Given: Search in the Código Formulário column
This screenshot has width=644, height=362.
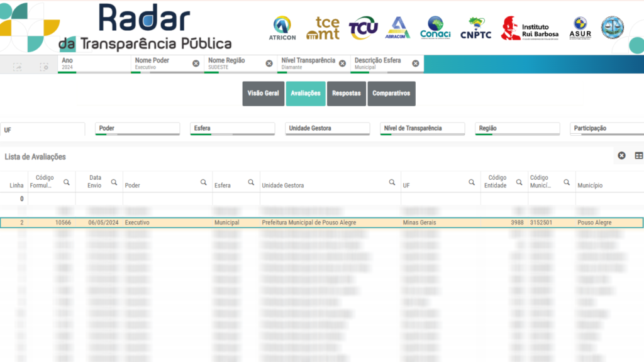Looking at the screenshot, I should point(67,182).
